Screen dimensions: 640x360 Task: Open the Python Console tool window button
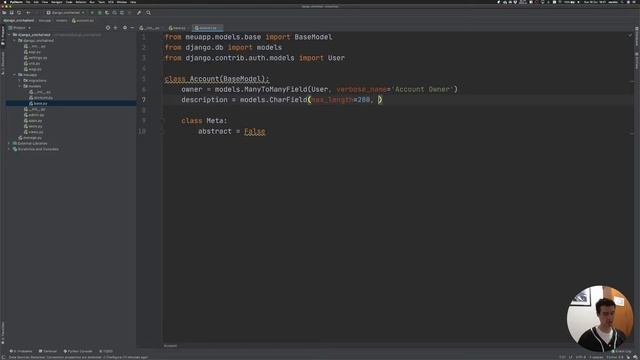point(78,351)
